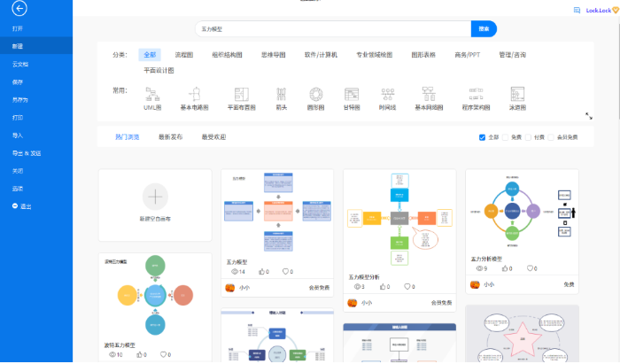The image size is (620, 364).
Task: Select the 基本网络图 network diagram icon
Action: click(x=429, y=95)
